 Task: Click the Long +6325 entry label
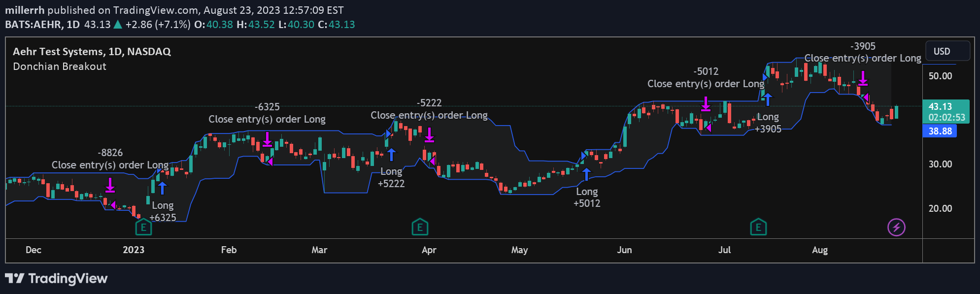pos(163,211)
